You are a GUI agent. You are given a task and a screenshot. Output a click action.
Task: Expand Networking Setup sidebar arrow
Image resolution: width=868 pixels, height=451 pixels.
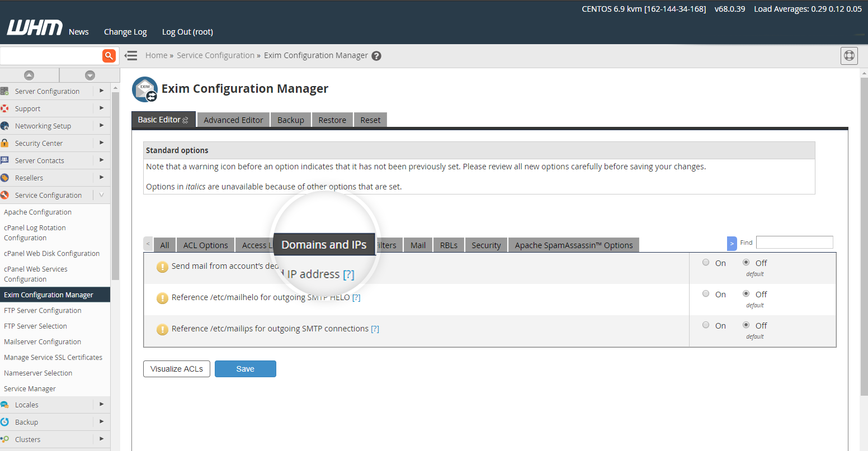coord(101,125)
